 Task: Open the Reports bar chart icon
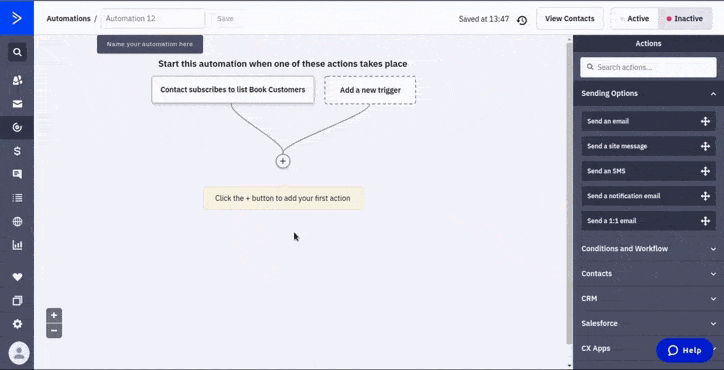[x=17, y=245]
